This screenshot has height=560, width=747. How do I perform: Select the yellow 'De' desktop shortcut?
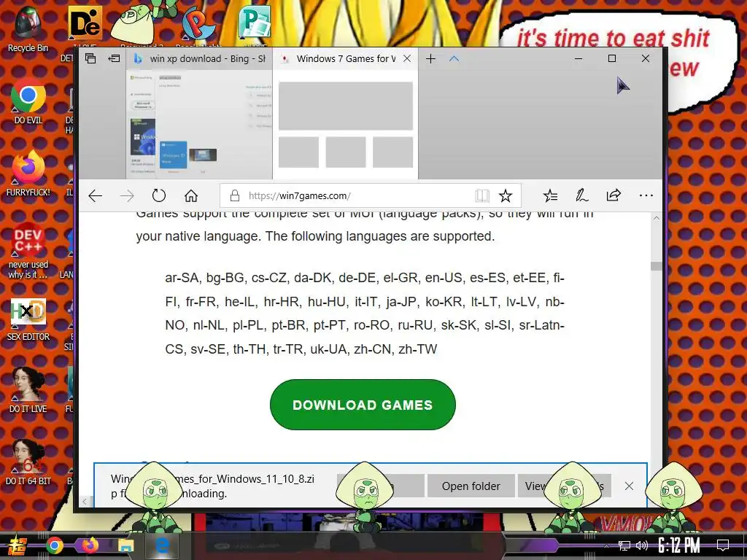click(x=85, y=23)
